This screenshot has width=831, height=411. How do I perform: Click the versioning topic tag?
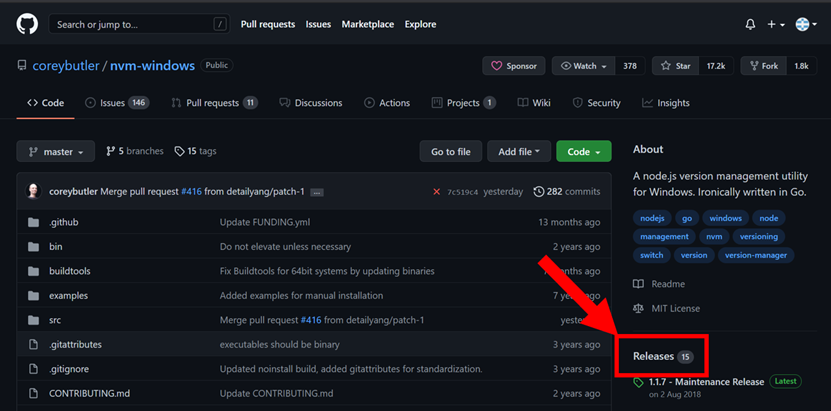(x=759, y=237)
